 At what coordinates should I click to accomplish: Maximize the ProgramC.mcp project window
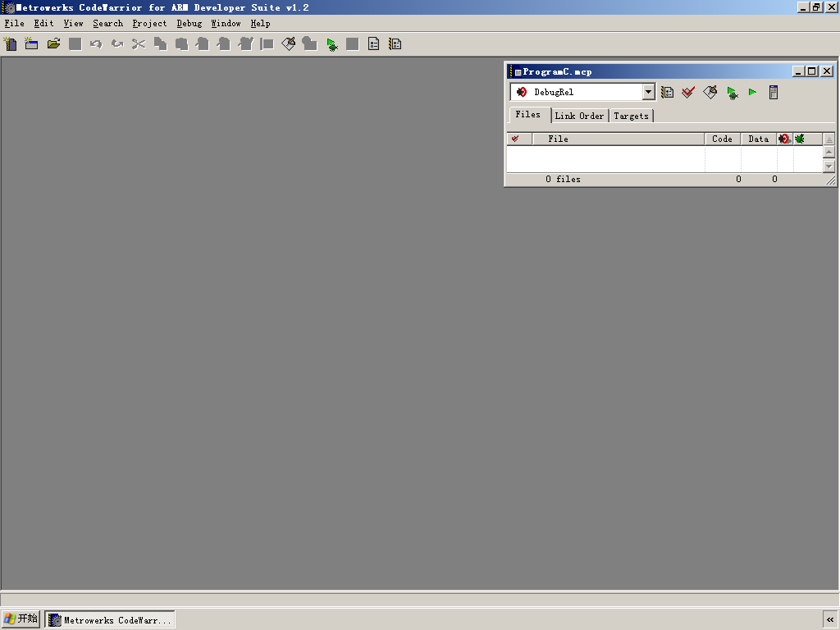(812, 71)
